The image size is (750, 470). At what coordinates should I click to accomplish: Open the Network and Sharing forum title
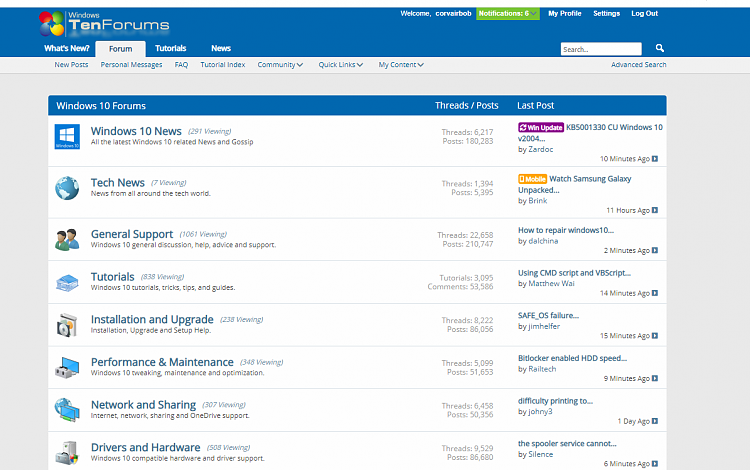(x=143, y=405)
